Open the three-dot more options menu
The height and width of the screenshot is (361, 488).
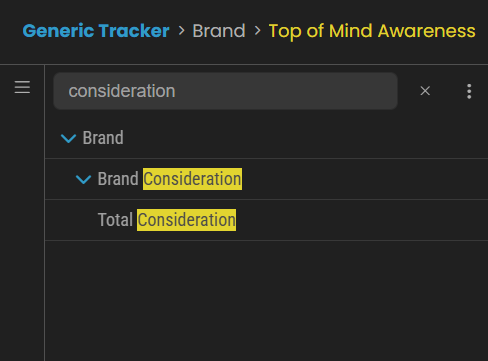pos(469,91)
